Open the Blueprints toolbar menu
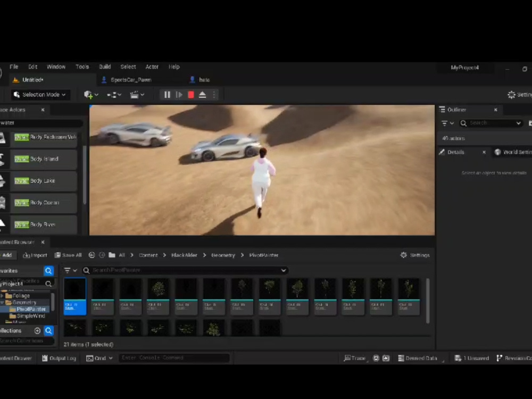The width and height of the screenshot is (532, 399). point(112,94)
